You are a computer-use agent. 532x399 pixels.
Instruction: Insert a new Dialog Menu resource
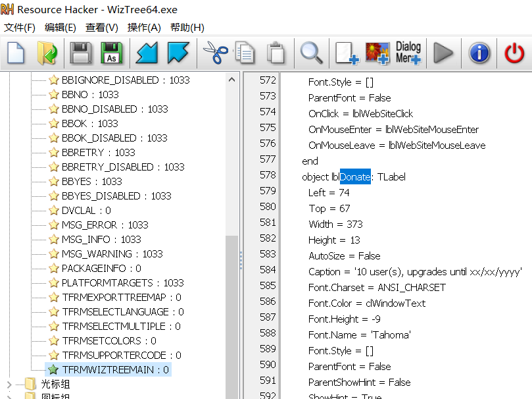(408, 53)
